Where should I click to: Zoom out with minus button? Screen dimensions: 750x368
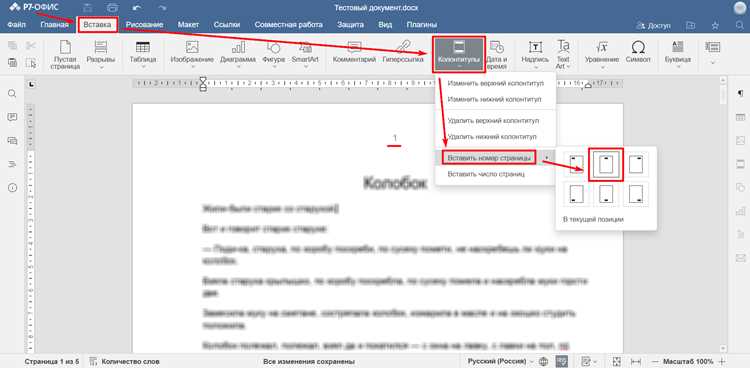pos(655,361)
